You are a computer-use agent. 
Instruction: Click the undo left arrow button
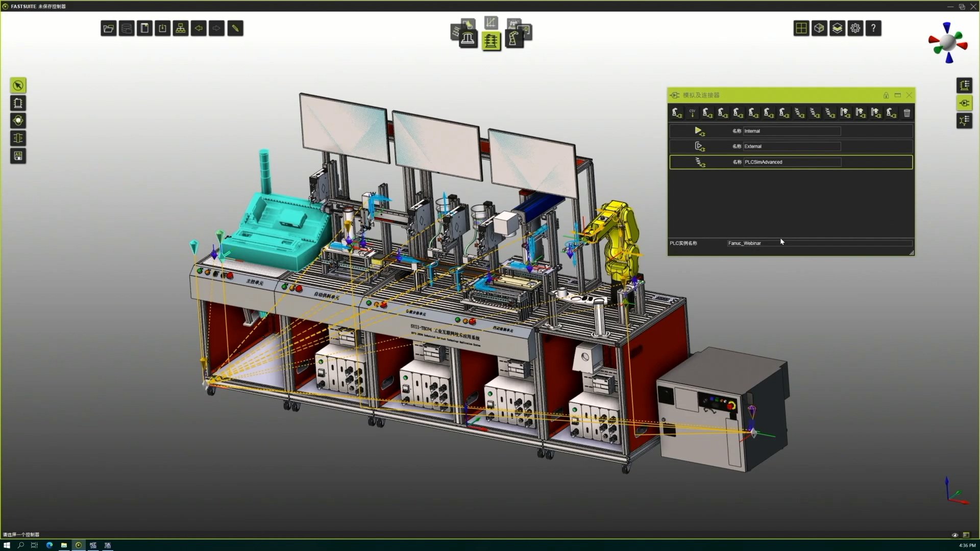click(199, 29)
